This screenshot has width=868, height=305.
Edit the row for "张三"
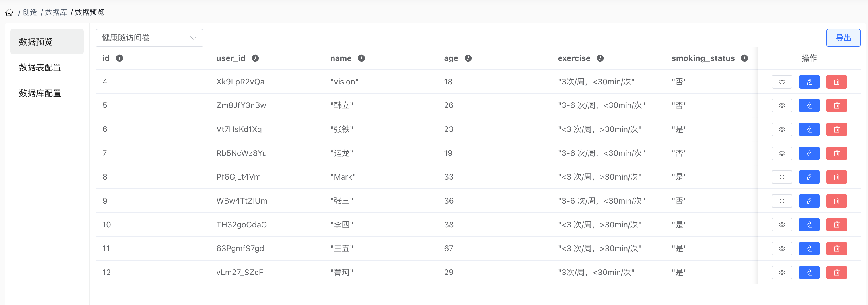coord(809,201)
